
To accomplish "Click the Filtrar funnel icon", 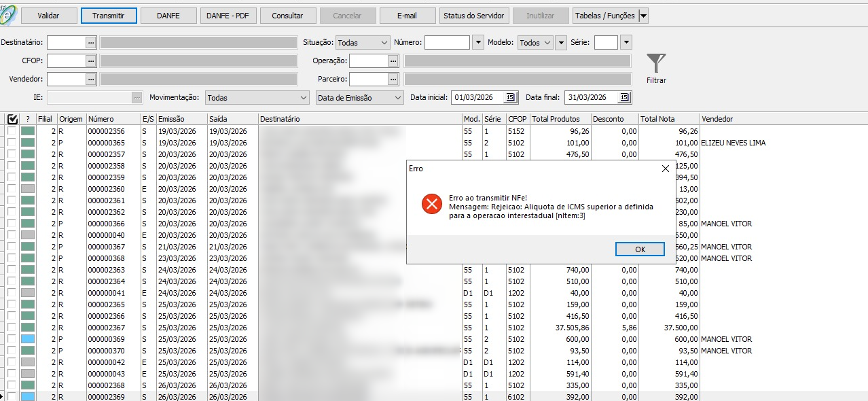I will tap(655, 65).
